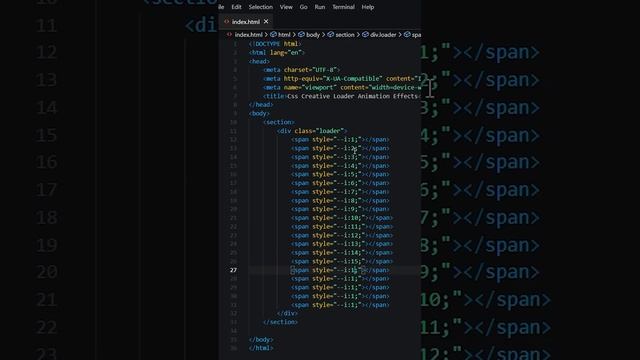This screenshot has height=360, width=640.
Task: Click the index.html breadcrumb
Action: tap(248, 35)
